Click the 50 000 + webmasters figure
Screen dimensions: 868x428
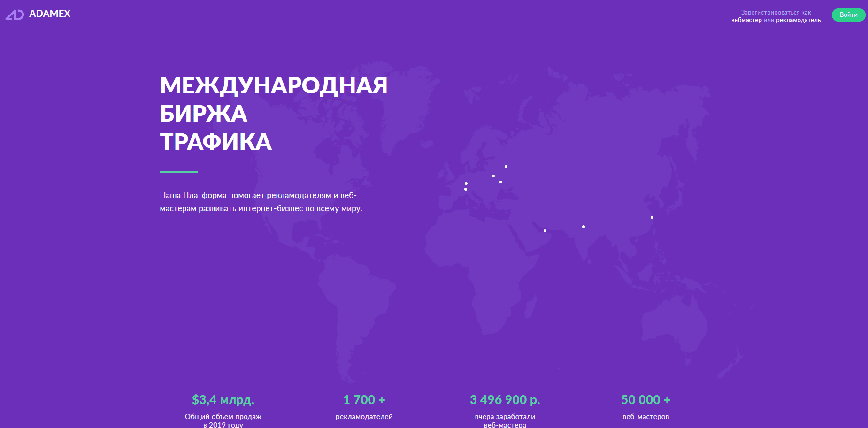click(x=645, y=400)
